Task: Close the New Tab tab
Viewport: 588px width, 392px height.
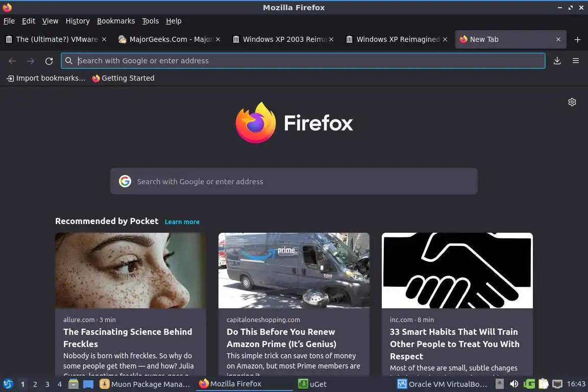Action: 558,39
